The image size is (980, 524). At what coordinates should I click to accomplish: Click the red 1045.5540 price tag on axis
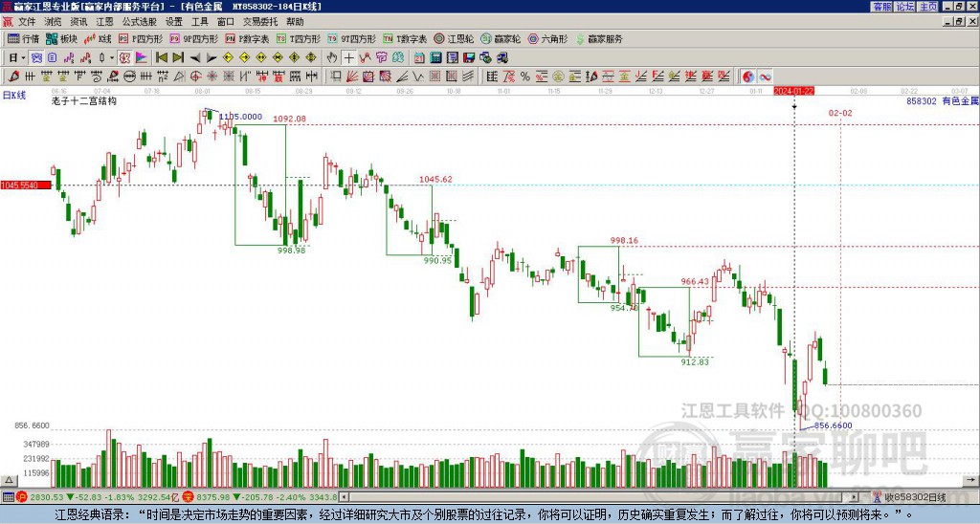pos(26,186)
